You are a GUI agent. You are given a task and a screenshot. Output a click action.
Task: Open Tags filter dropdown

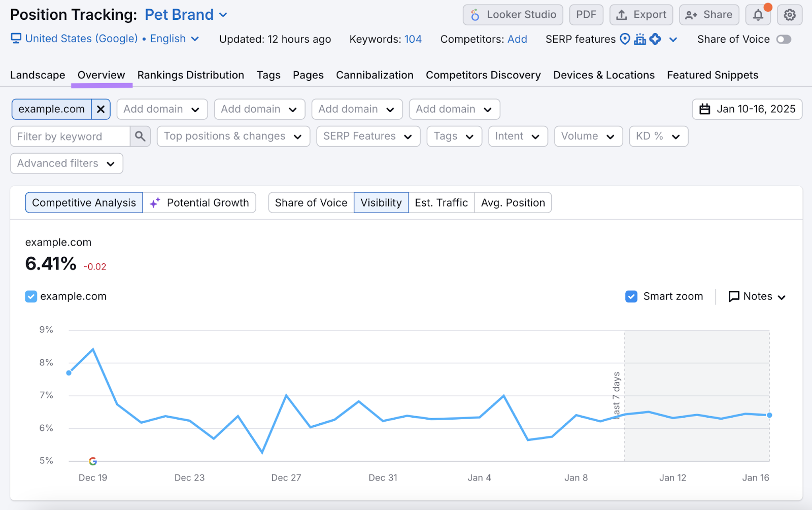coord(454,137)
